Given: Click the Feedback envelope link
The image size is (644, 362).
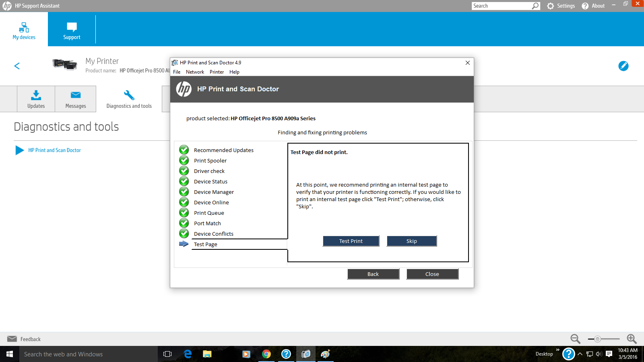Looking at the screenshot, I should (x=24, y=339).
